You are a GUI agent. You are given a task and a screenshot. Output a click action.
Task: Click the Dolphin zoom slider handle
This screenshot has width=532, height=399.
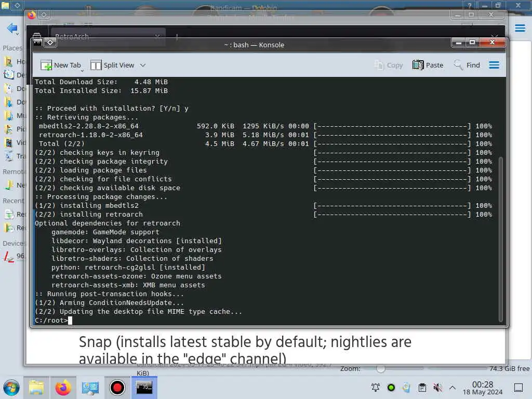[x=381, y=368]
